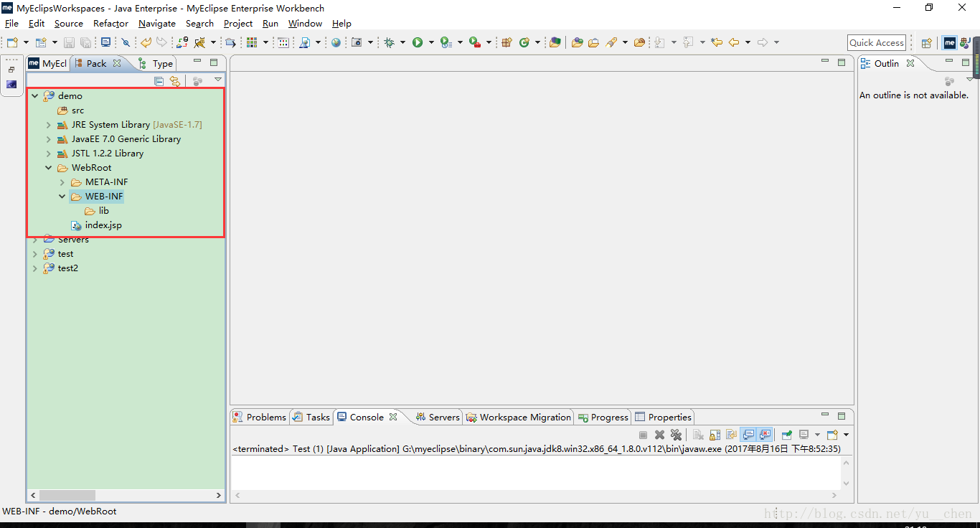Click the Open Type icon
Screen dimensions: 980x528
pos(577,42)
